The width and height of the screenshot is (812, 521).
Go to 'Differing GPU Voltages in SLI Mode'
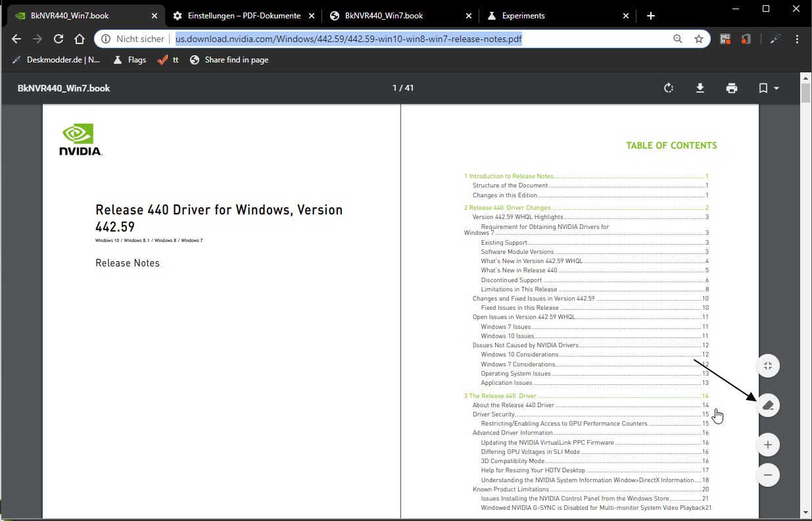(594, 452)
